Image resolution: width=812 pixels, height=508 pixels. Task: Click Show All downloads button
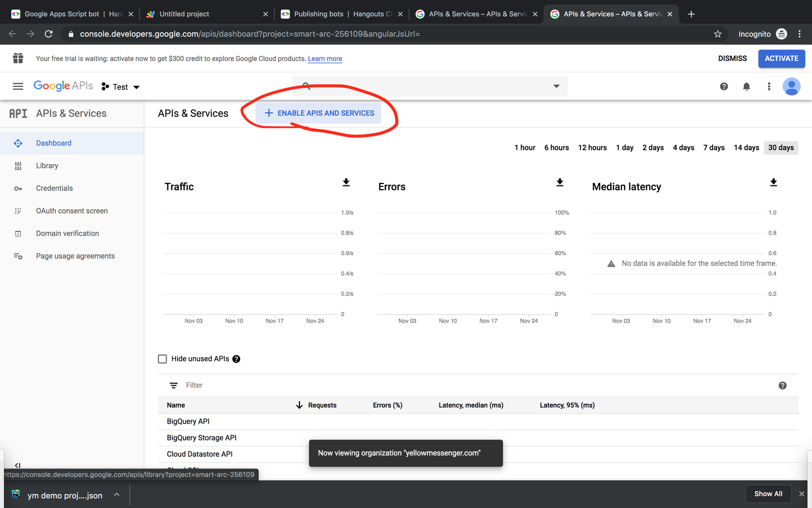(x=768, y=494)
